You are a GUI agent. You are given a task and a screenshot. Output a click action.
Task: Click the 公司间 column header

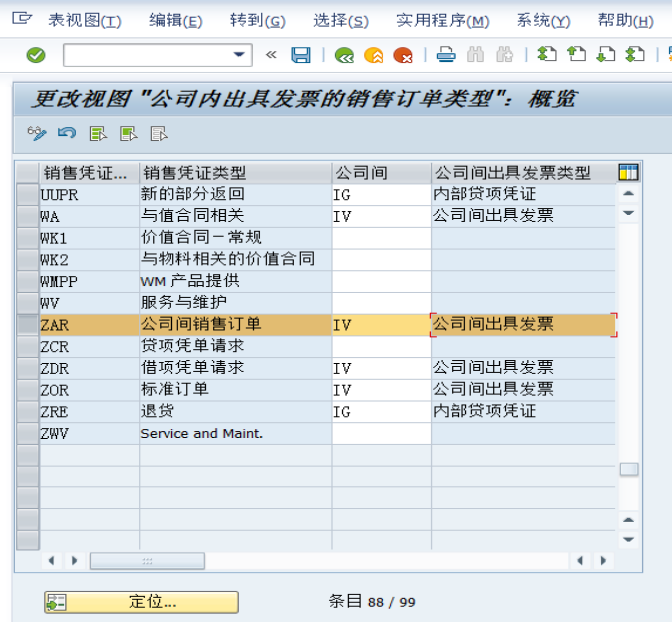[382, 173]
